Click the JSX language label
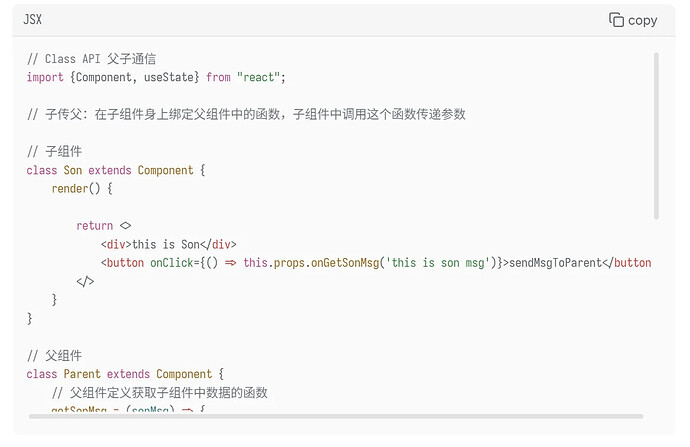This screenshot has height=447, width=690. (33, 19)
